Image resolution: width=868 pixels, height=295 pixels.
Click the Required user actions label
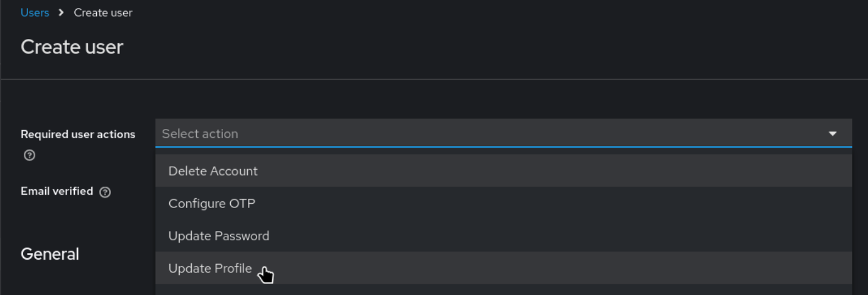(78, 134)
